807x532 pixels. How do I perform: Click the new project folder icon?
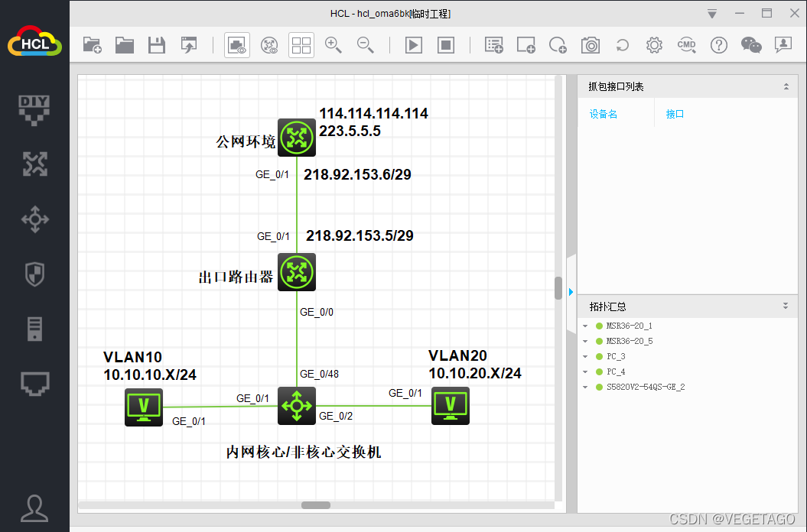tap(92, 45)
